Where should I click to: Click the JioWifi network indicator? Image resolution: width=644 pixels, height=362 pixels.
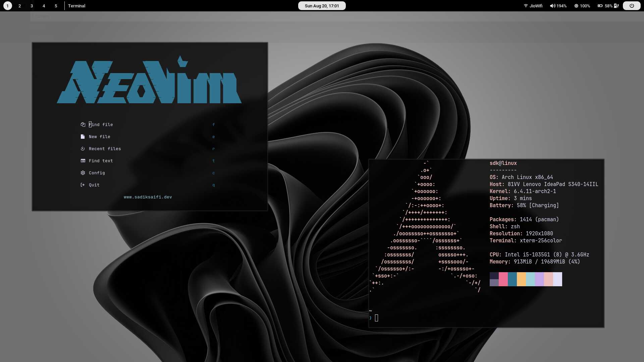tap(533, 6)
